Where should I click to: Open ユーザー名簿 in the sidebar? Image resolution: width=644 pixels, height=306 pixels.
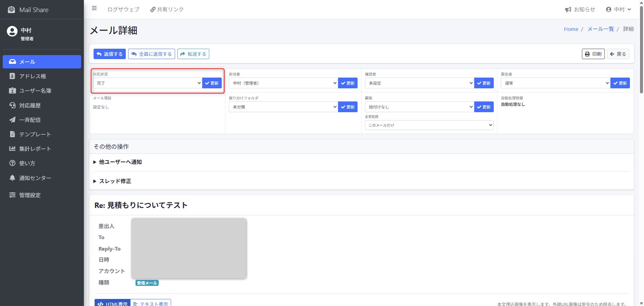pyautogui.click(x=42, y=91)
